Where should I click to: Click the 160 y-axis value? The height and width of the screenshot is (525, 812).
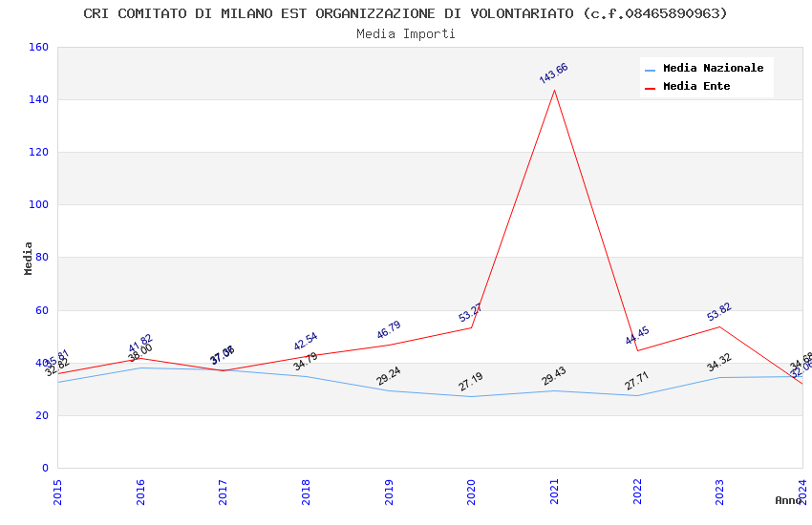click(38, 47)
